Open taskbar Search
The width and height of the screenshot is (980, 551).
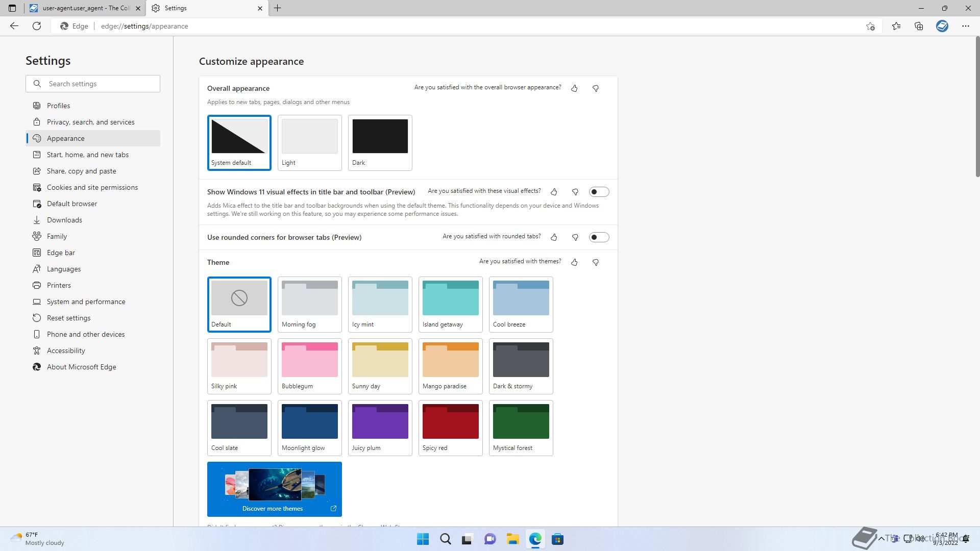click(x=446, y=539)
